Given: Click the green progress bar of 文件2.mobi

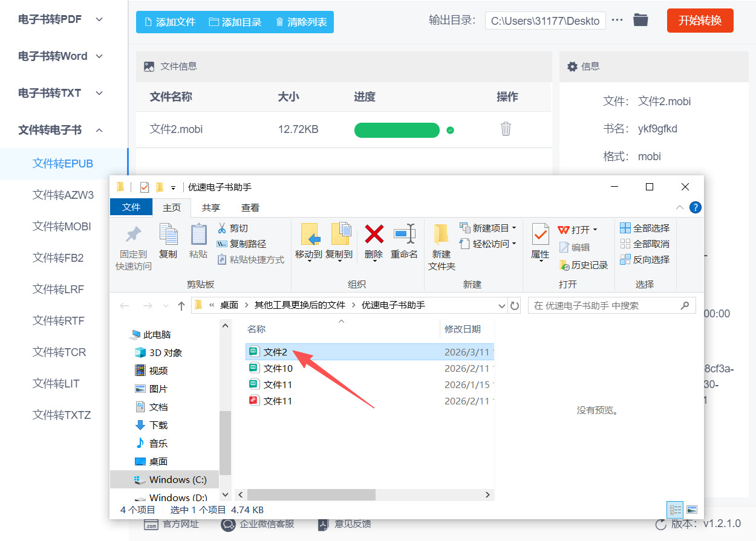Looking at the screenshot, I should (397, 130).
